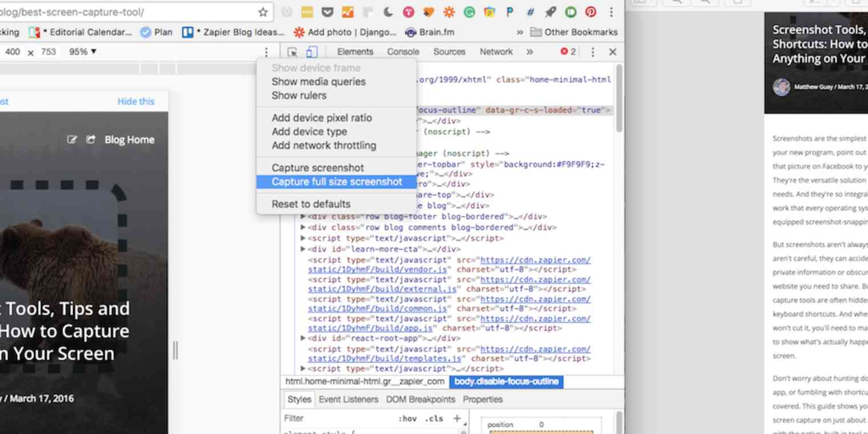
Task: Open the Other Bookmarks folder
Action: coord(573,32)
